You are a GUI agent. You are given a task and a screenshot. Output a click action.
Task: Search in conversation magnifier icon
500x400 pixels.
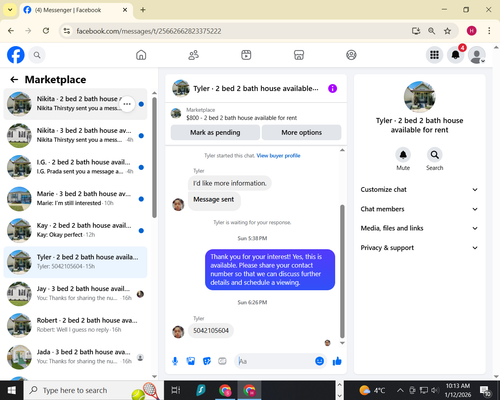[x=434, y=155]
